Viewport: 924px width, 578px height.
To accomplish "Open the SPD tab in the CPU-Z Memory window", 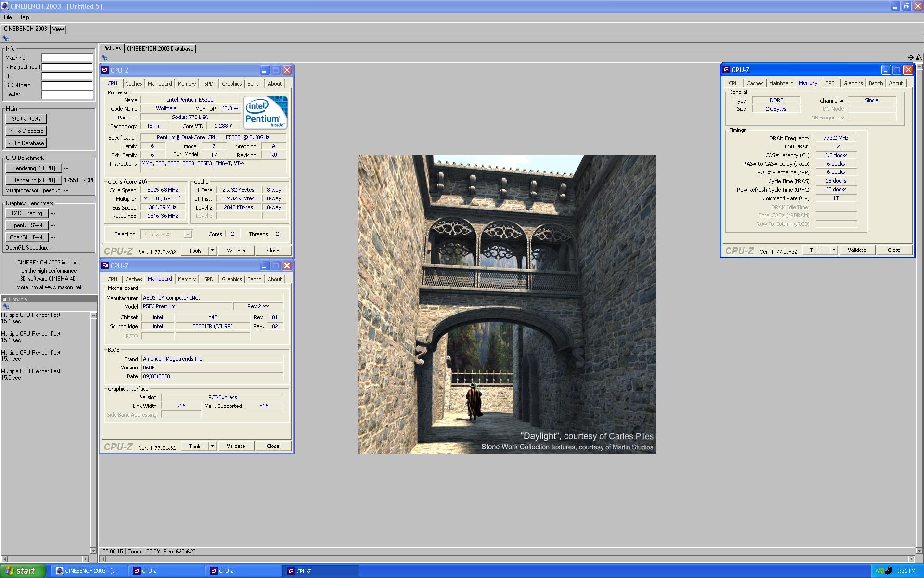I will (830, 83).
